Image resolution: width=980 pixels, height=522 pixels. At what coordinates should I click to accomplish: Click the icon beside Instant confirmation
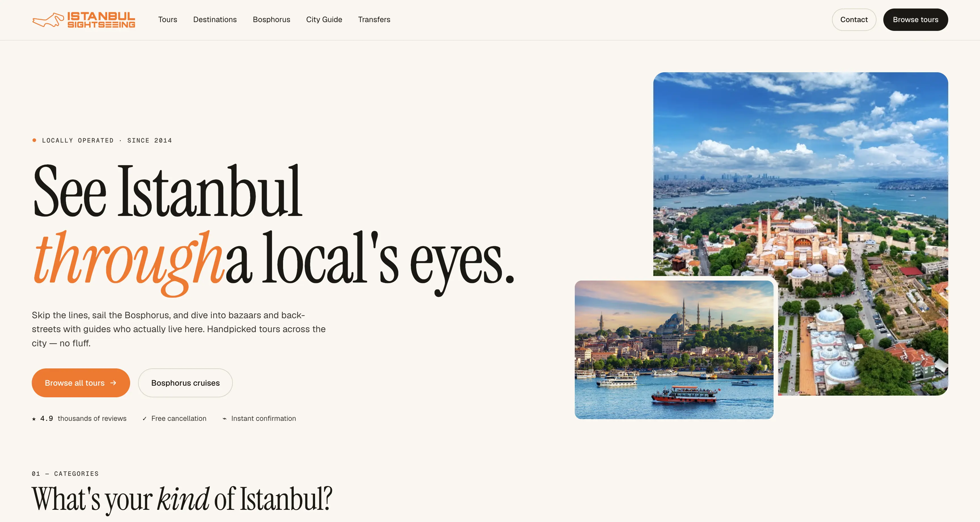225,419
